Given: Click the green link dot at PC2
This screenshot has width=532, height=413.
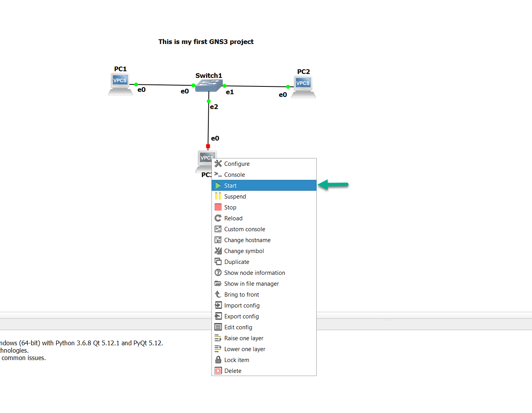Looking at the screenshot, I should pos(288,87).
